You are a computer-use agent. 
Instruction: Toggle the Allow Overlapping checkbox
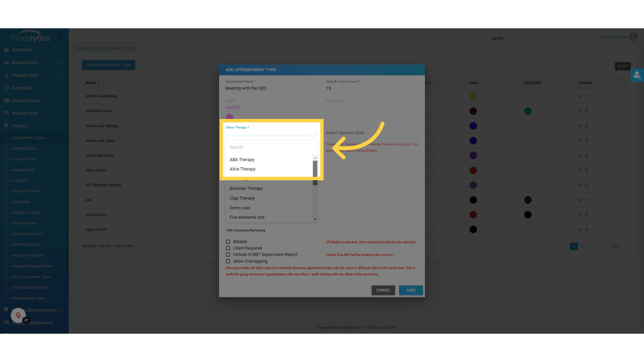(x=228, y=261)
